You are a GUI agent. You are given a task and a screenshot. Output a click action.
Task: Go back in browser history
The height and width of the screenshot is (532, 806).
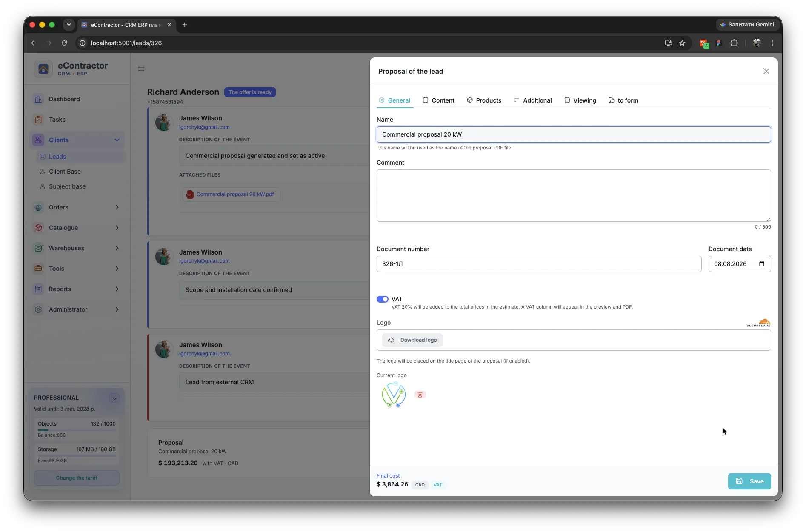tap(34, 43)
